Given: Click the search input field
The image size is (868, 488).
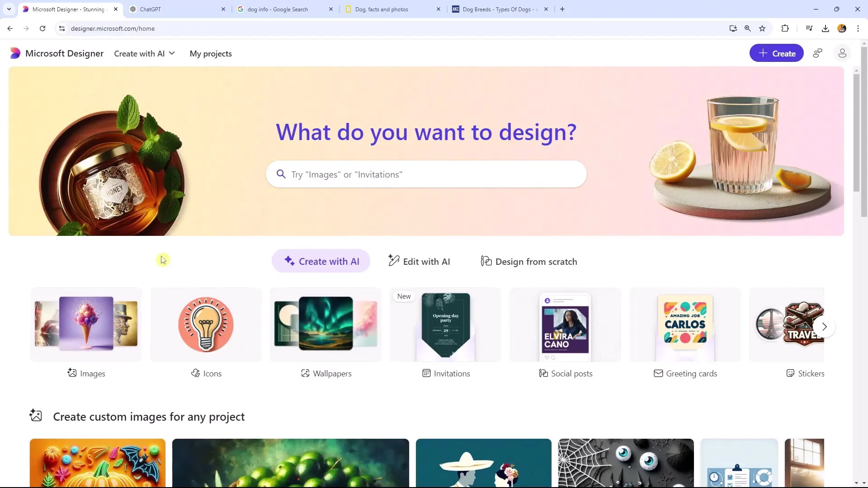Looking at the screenshot, I should 426,174.
